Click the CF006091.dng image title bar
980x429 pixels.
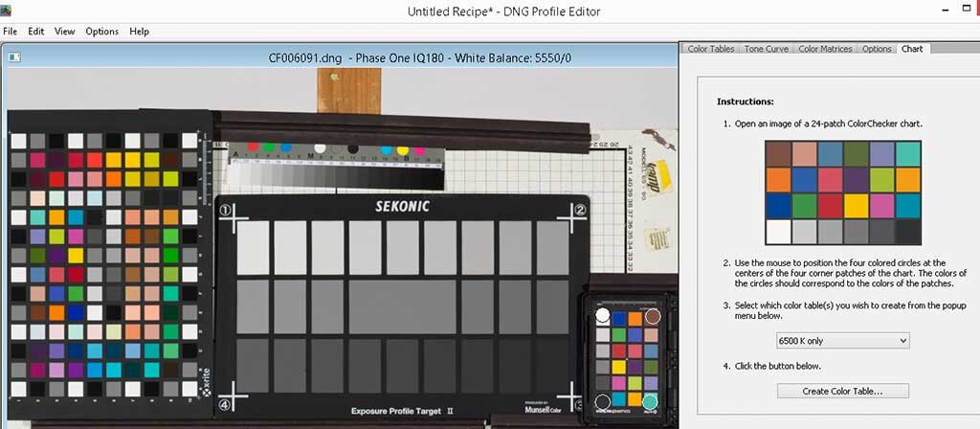click(340, 57)
